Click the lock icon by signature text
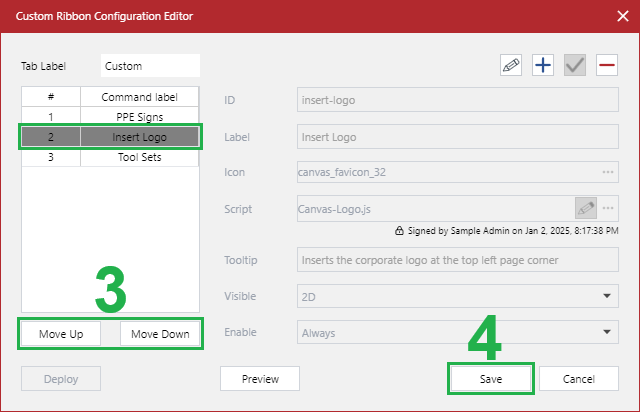This screenshot has width=640, height=412. click(400, 229)
